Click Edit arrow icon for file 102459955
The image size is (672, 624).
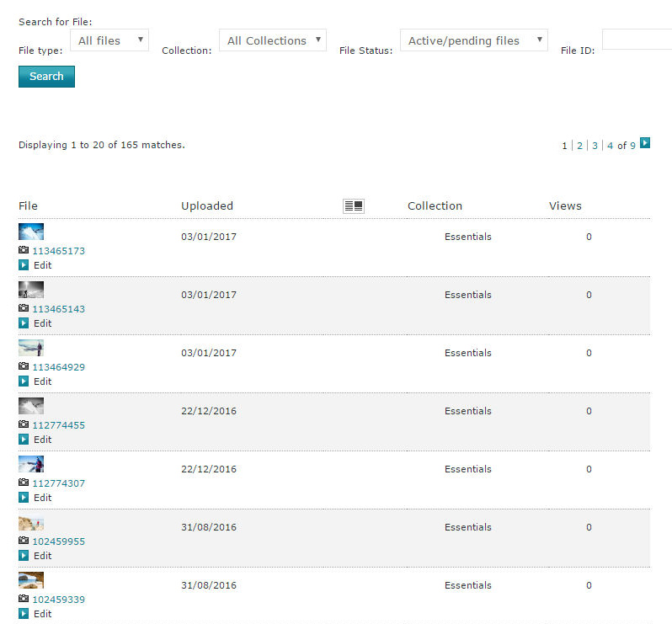24,556
